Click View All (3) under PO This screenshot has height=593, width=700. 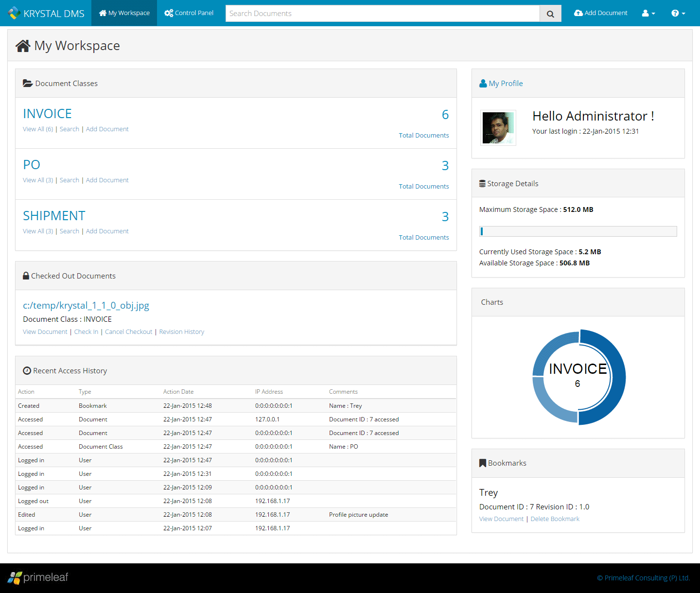(x=38, y=180)
